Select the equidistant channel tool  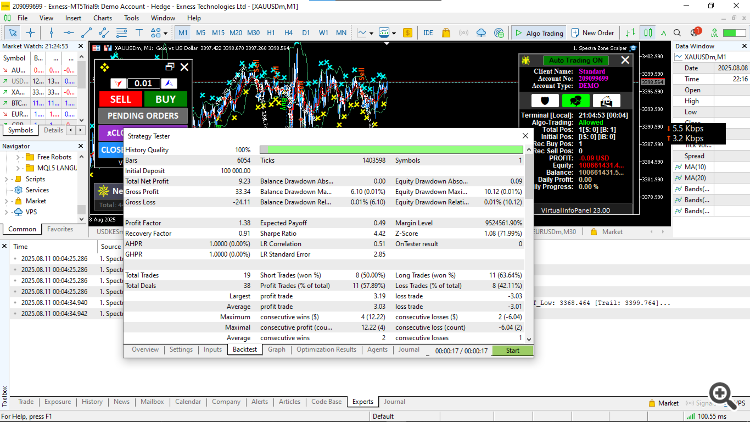(104, 33)
